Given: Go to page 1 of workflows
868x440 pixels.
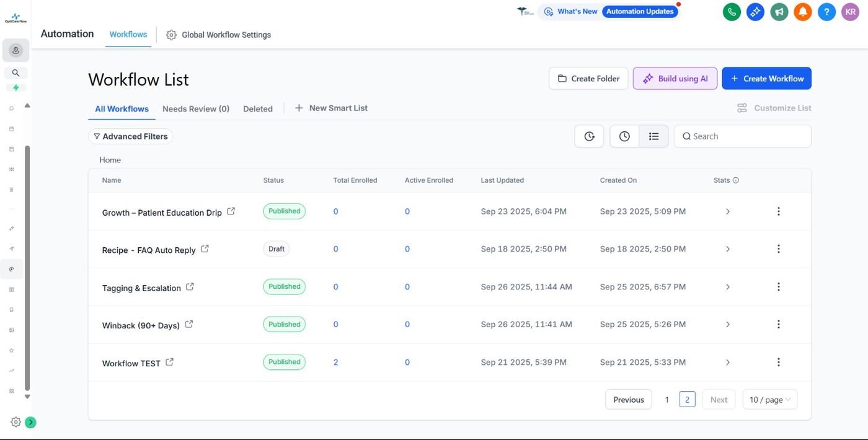Looking at the screenshot, I should [667, 400].
